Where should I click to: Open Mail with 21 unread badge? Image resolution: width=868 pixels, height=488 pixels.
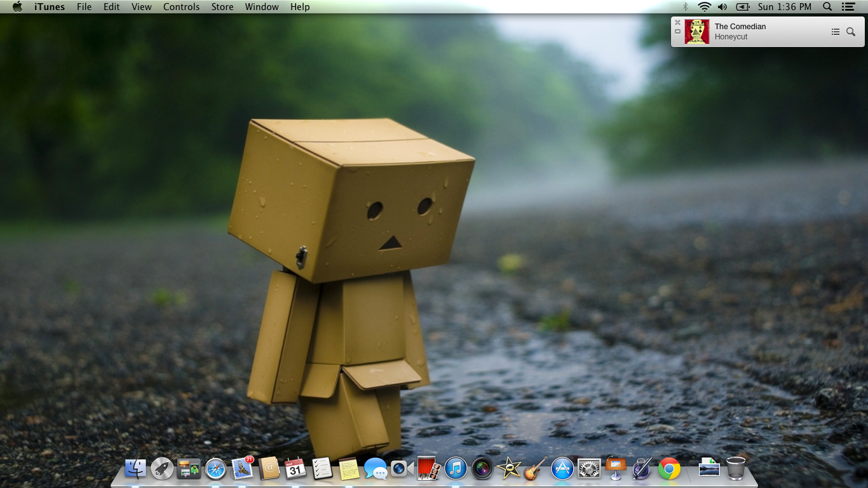tap(243, 468)
